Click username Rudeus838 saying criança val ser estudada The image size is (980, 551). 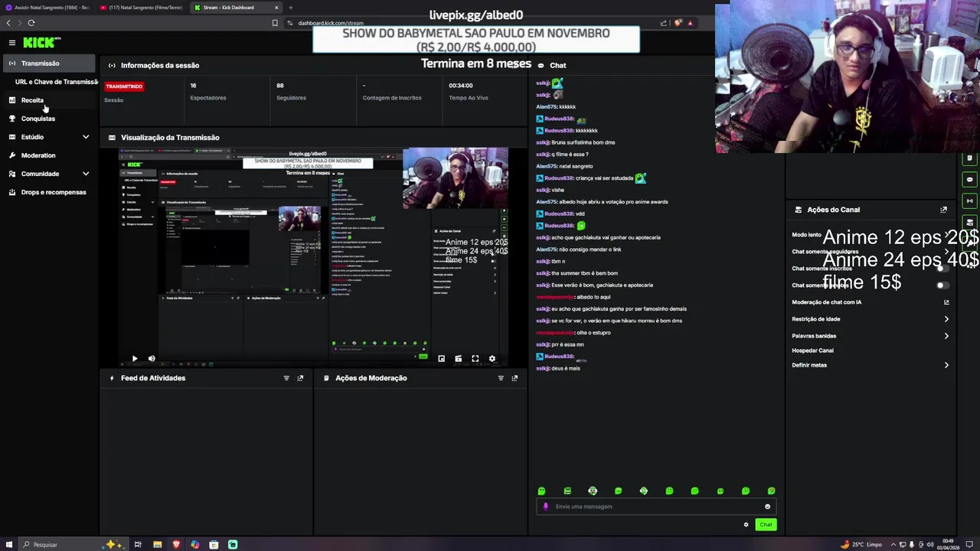(x=559, y=178)
